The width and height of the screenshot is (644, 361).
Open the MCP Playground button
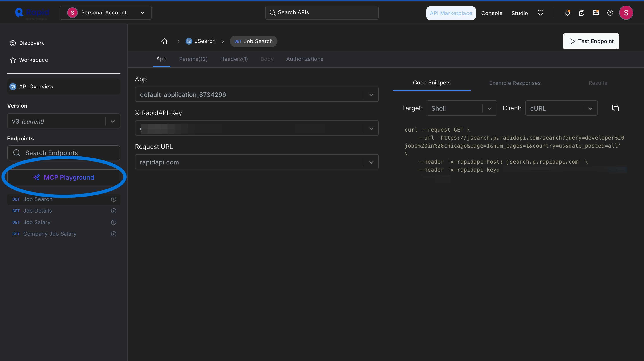click(x=64, y=177)
